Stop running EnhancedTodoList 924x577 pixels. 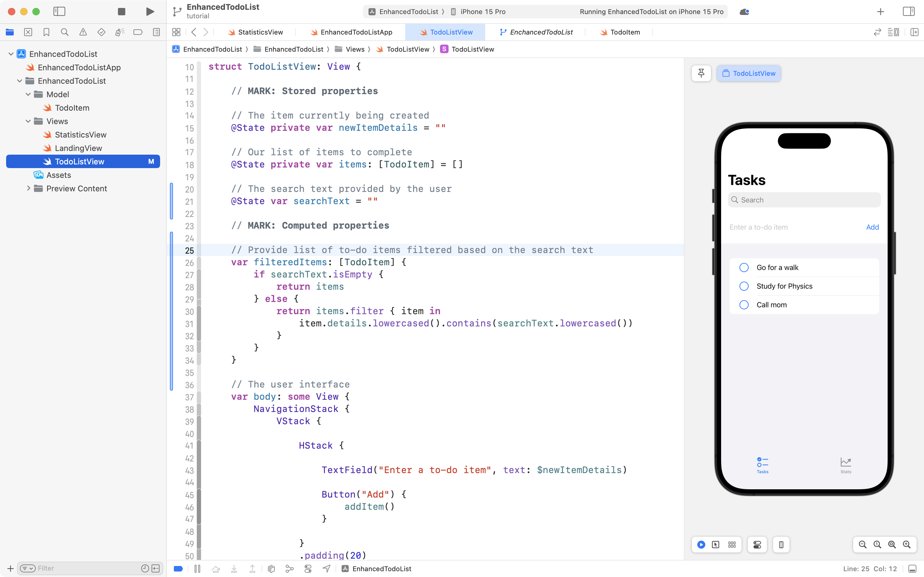pos(121,11)
